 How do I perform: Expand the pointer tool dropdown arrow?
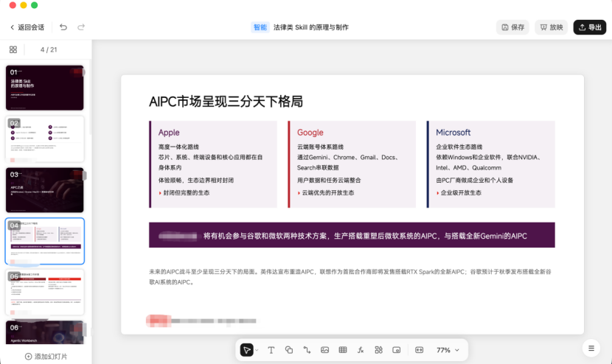257,350
